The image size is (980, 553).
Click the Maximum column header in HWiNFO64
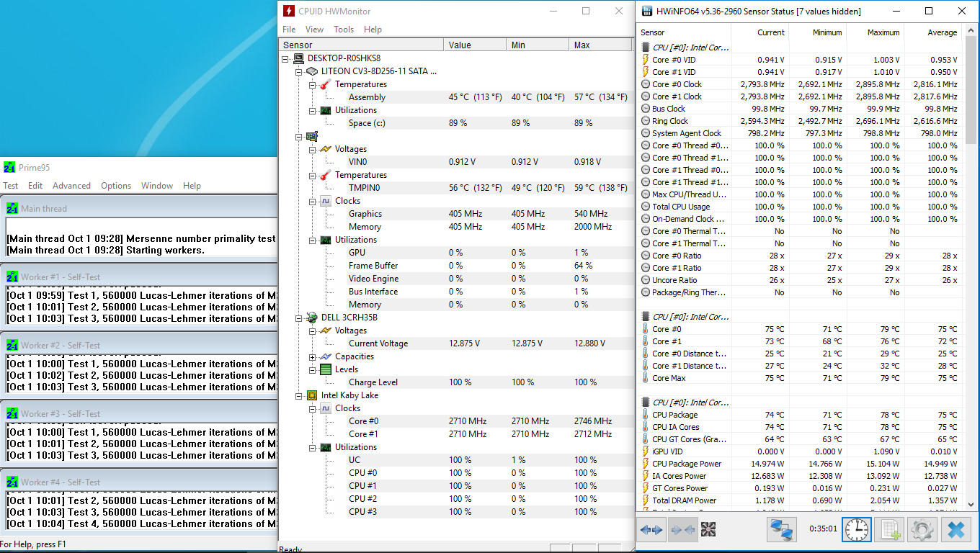(876, 32)
